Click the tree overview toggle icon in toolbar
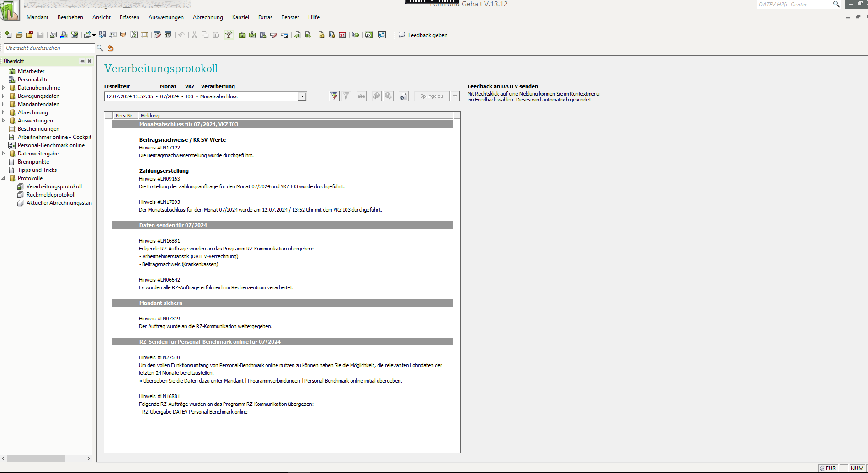This screenshot has width=868, height=473. [229, 35]
